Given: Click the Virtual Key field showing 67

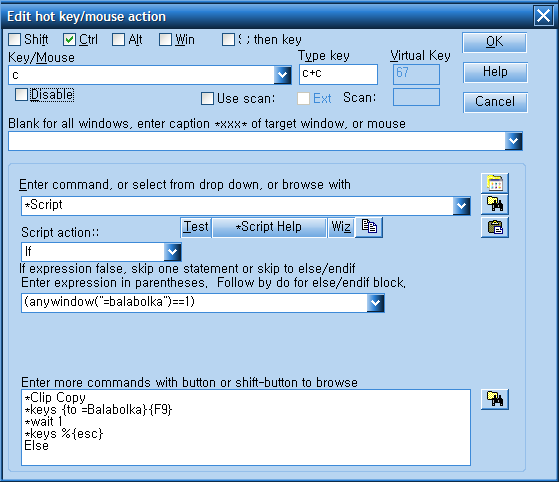Looking at the screenshot, I should [416, 74].
